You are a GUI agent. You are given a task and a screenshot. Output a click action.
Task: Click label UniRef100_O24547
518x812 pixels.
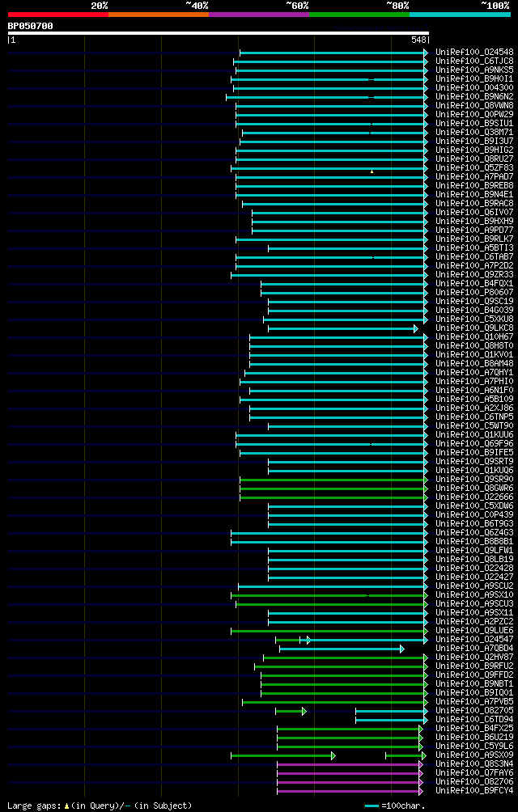pyautogui.click(x=474, y=638)
